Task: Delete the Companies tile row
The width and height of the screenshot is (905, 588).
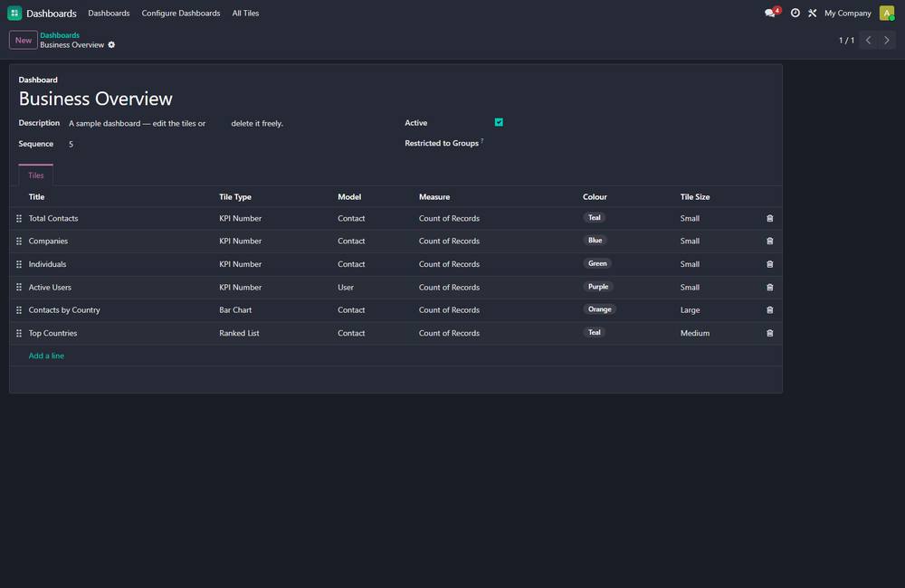Action: click(x=769, y=242)
